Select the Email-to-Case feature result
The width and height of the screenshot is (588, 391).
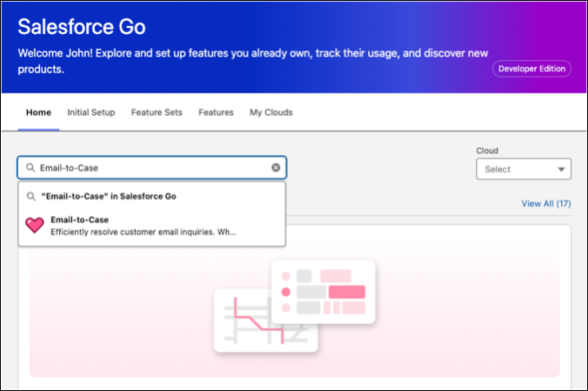click(x=152, y=226)
